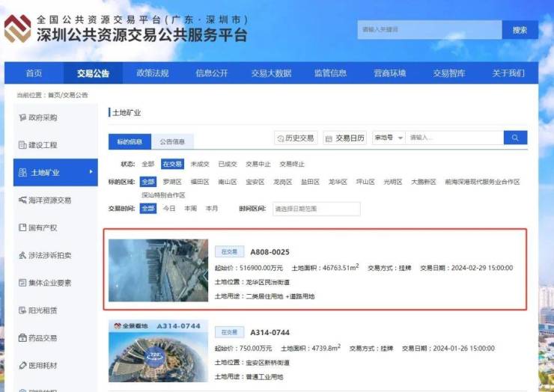Open 交易日历 via its calendar icon

pos(329,138)
